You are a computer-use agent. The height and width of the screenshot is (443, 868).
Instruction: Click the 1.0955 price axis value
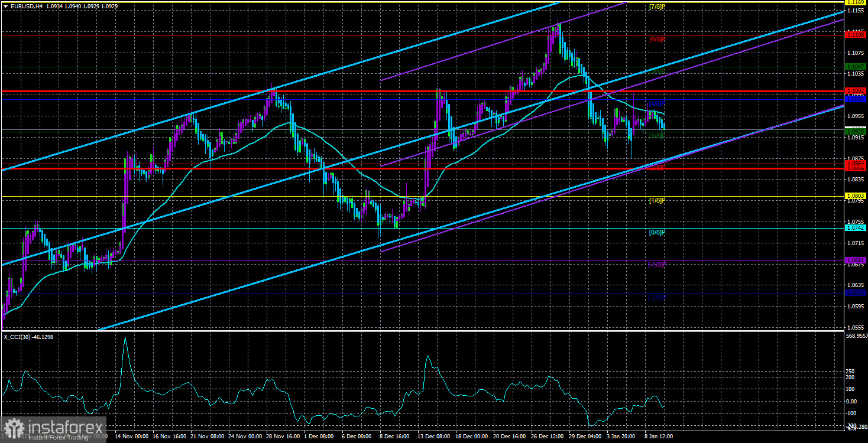pyautogui.click(x=856, y=116)
